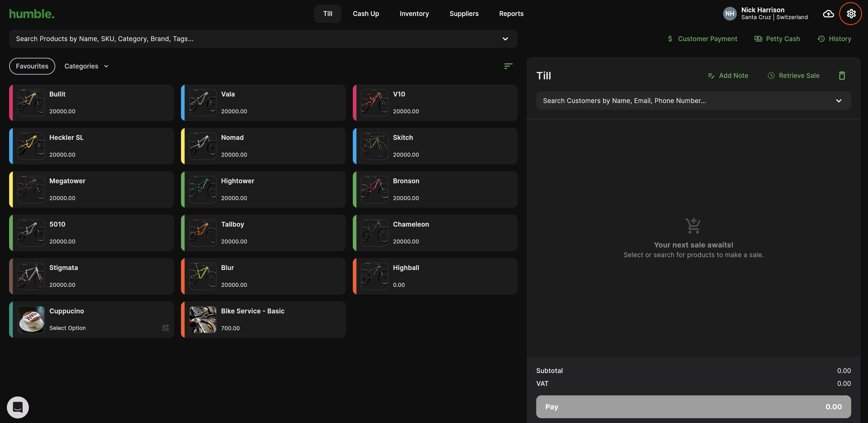The height and width of the screenshot is (423, 868).
Task: Click the empty cart icon
Action: [x=693, y=226]
